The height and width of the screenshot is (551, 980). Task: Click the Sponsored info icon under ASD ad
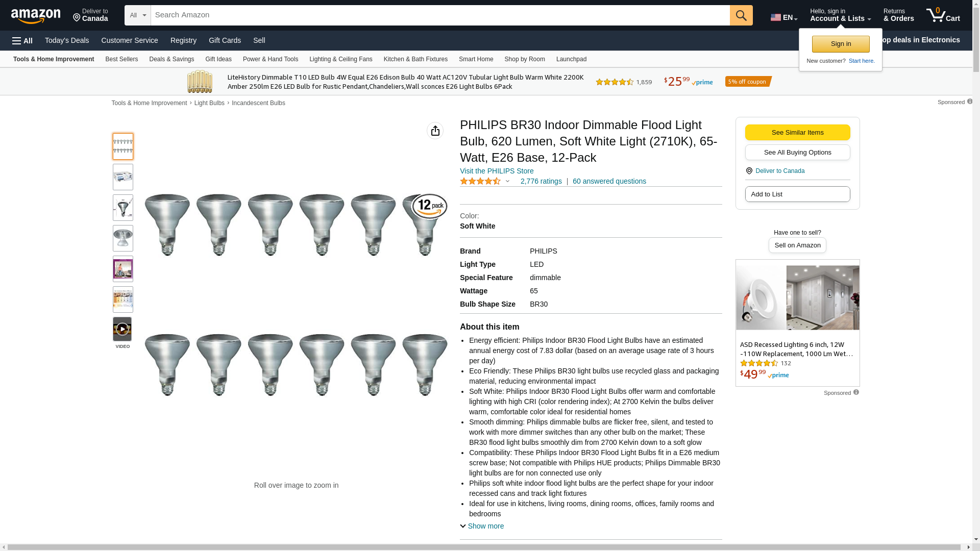pos(856,392)
